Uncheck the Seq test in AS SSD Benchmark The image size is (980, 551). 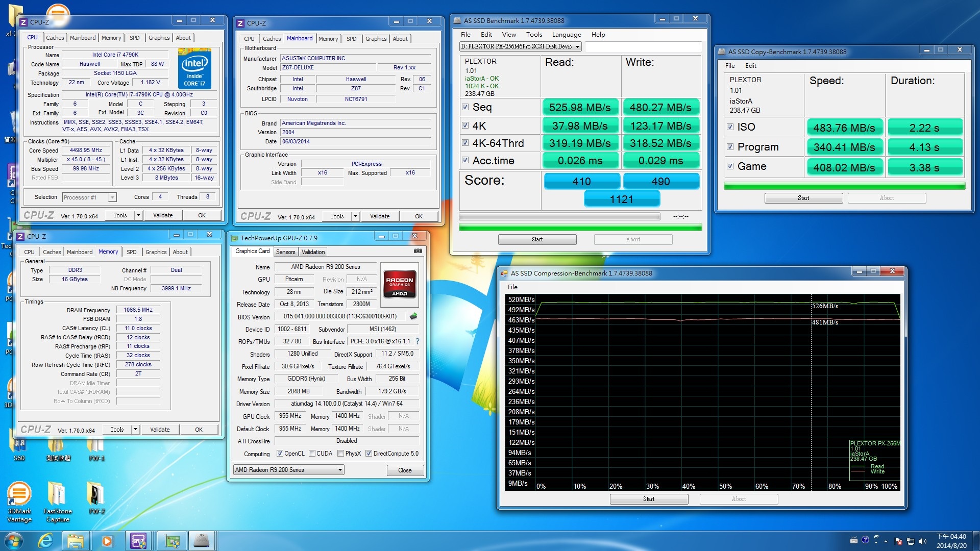(465, 107)
